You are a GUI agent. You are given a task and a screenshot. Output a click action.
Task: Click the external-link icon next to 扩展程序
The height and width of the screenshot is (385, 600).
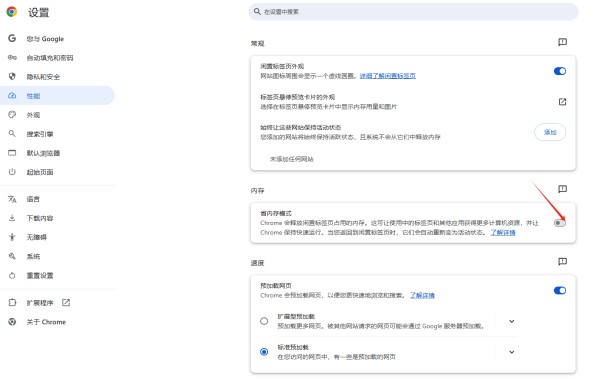pos(66,302)
